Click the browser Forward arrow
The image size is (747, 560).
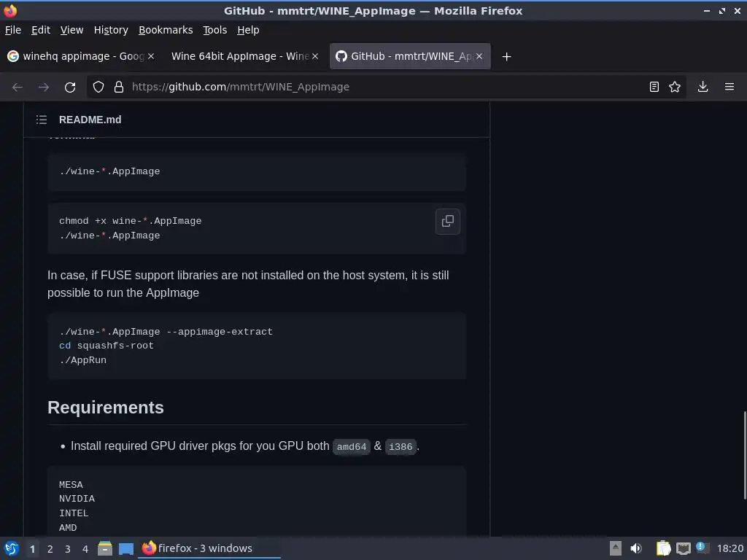43,87
